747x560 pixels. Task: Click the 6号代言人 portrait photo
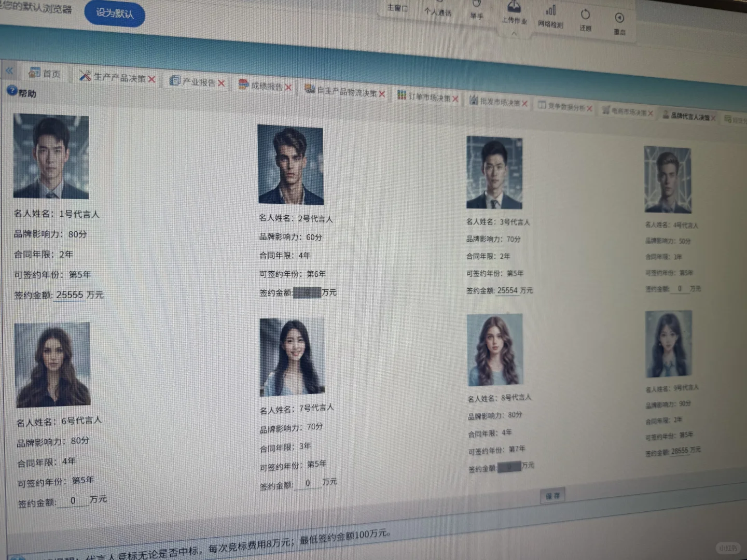(52, 365)
